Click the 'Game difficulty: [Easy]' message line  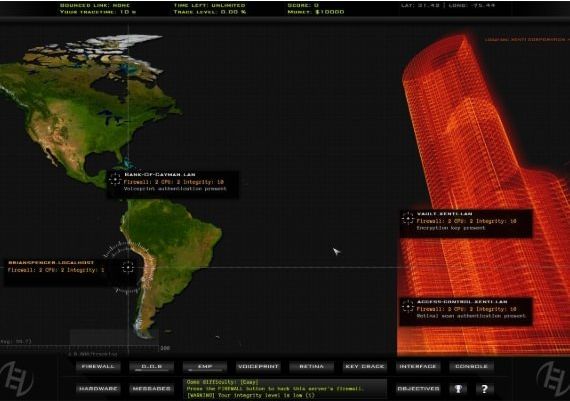click(x=222, y=382)
